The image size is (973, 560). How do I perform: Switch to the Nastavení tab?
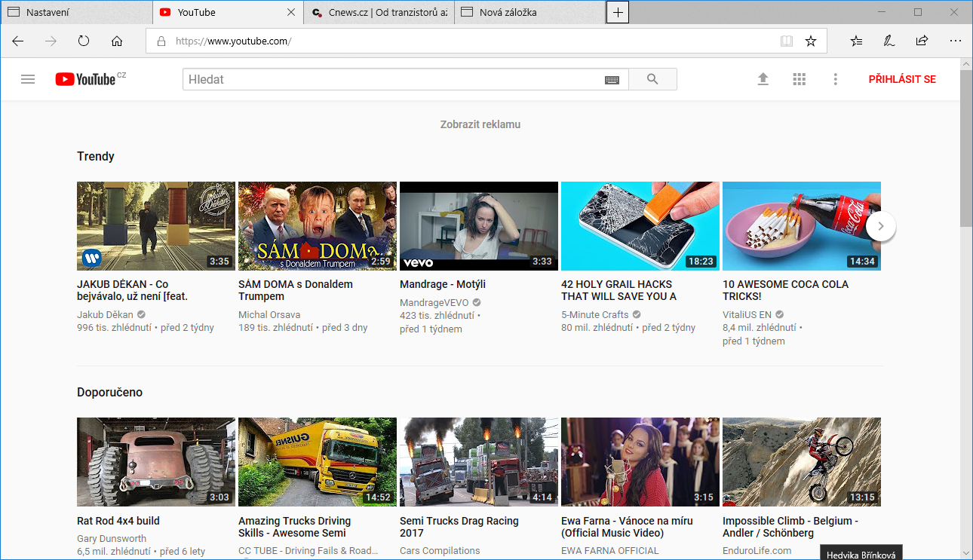tap(75, 12)
